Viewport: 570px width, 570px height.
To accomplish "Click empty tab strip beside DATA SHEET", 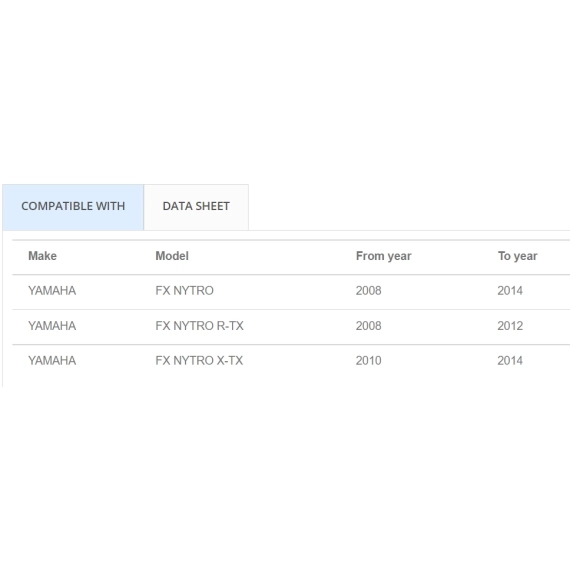I will click(x=409, y=207).
